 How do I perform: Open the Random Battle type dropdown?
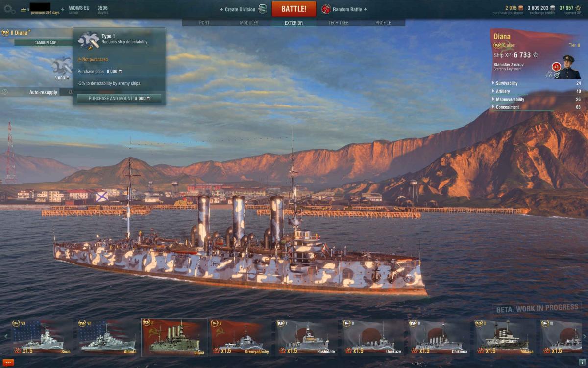coord(350,9)
